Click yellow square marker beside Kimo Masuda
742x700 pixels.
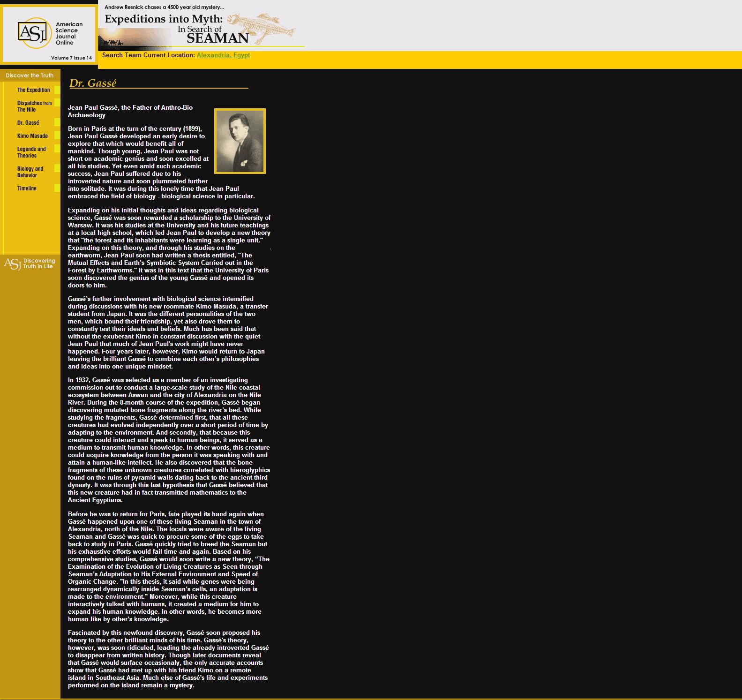tap(57, 136)
